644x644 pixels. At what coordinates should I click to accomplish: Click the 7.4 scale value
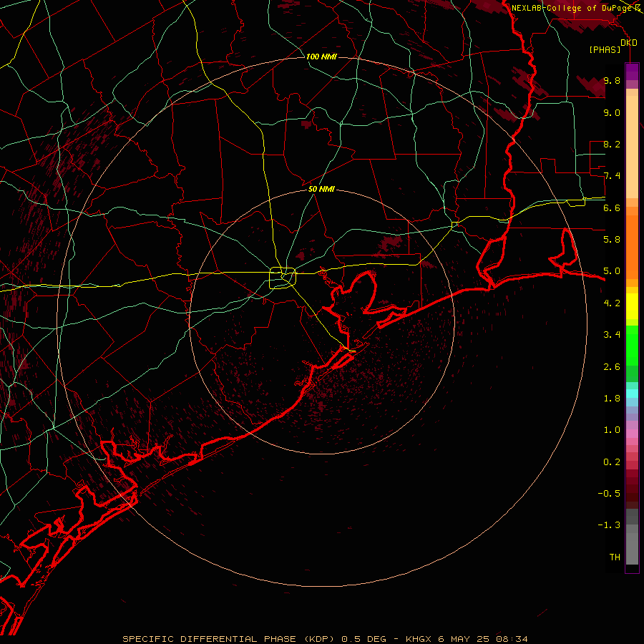click(612, 176)
